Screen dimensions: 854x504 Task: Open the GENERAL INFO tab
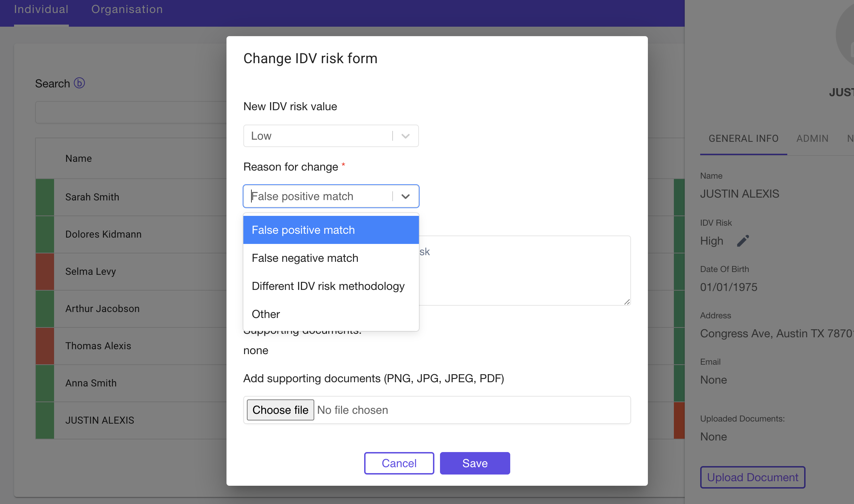pyautogui.click(x=743, y=139)
